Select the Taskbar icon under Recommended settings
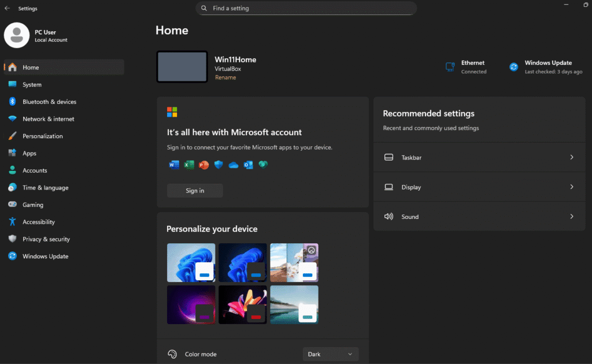 [388, 157]
